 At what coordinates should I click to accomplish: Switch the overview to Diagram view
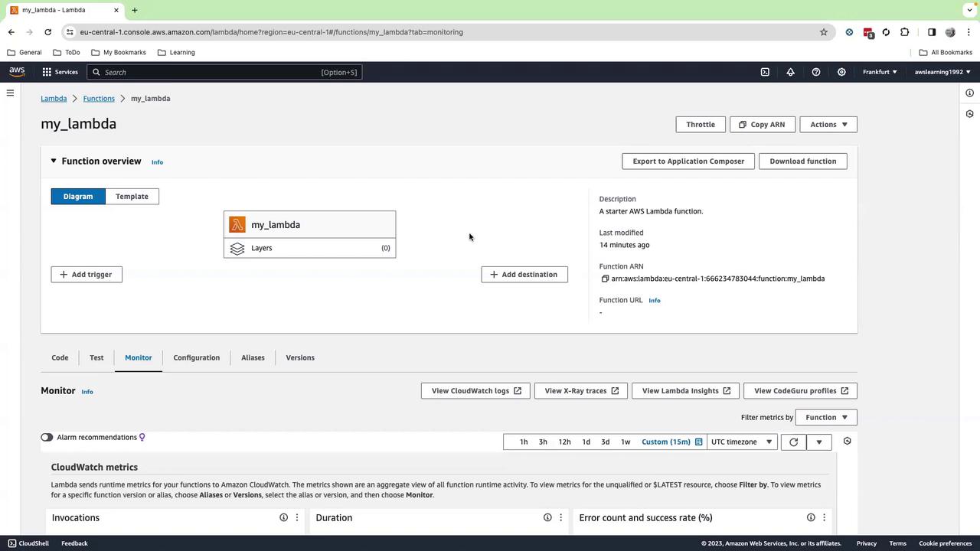click(78, 197)
